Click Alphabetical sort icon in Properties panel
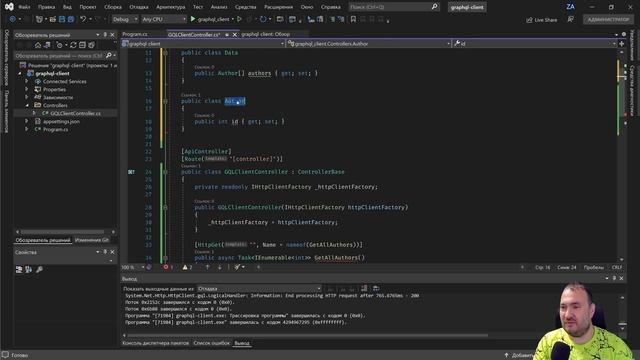 pyautogui.click(x=29, y=269)
